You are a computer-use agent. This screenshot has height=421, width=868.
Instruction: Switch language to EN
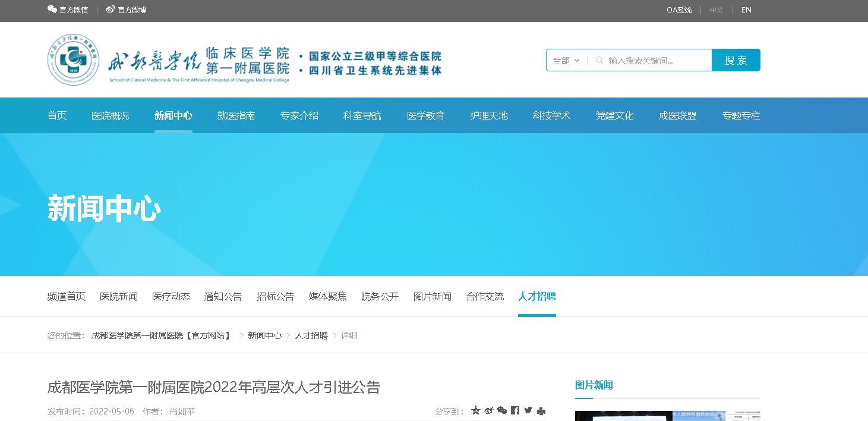click(x=746, y=10)
